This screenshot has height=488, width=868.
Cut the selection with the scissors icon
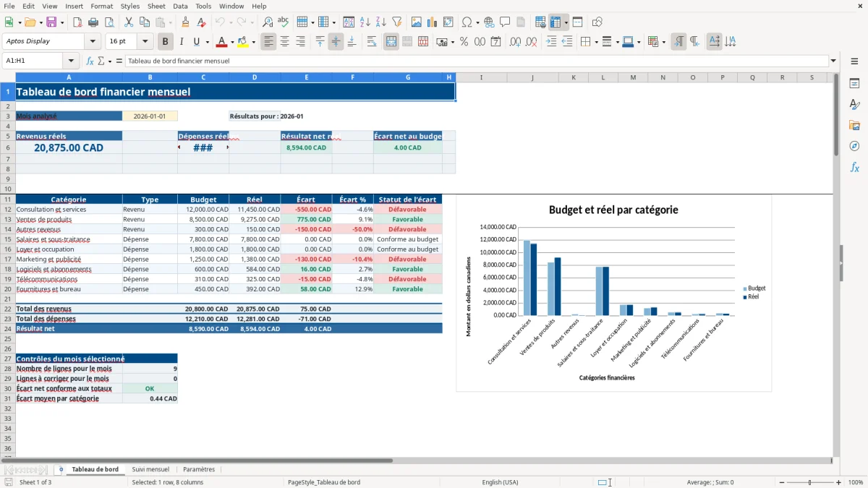pyautogui.click(x=128, y=22)
